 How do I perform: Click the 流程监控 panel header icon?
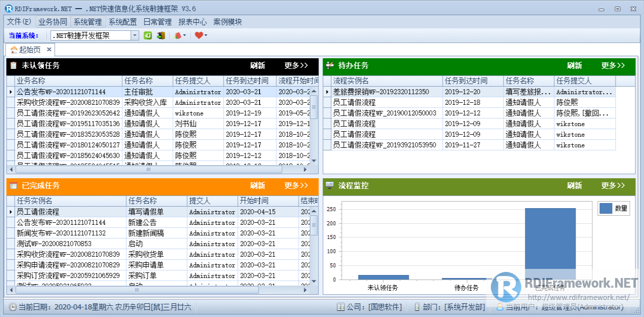click(x=330, y=185)
